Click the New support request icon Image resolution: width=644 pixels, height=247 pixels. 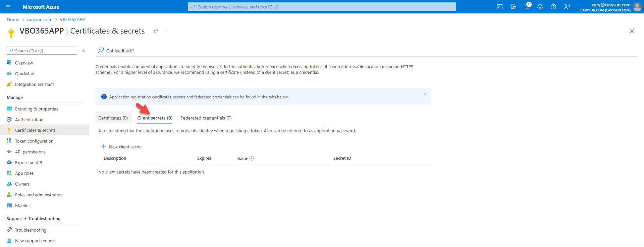point(9,241)
